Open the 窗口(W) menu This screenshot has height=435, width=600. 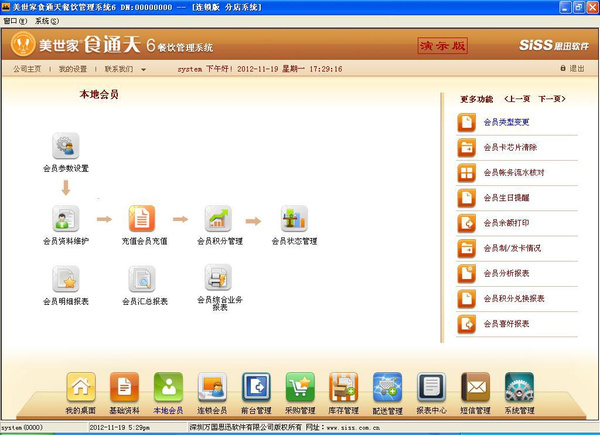[15, 21]
